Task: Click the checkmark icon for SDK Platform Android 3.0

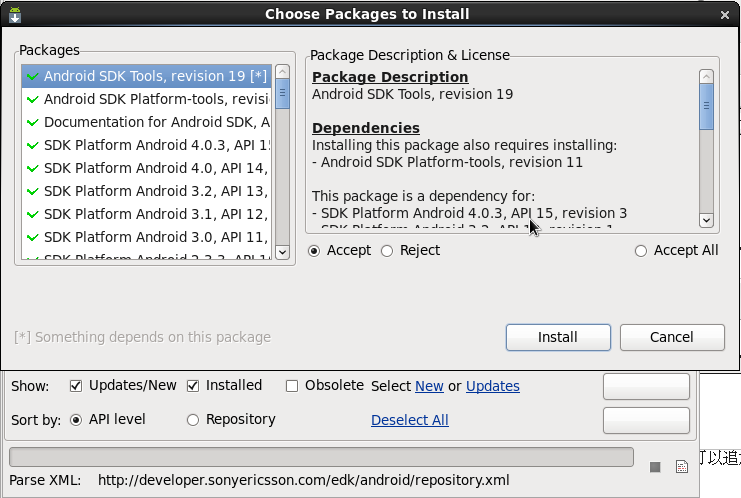Action: tap(33, 237)
